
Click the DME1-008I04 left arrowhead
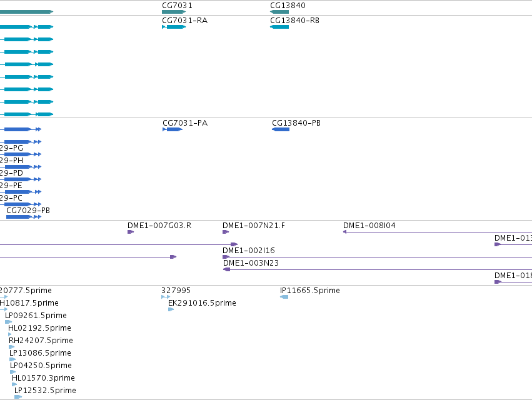tap(344, 232)
